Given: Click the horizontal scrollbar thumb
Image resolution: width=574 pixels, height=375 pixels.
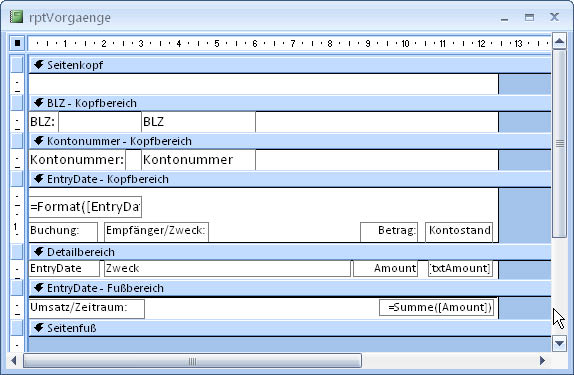Looking at the screenshot, I should click(193, 361).
